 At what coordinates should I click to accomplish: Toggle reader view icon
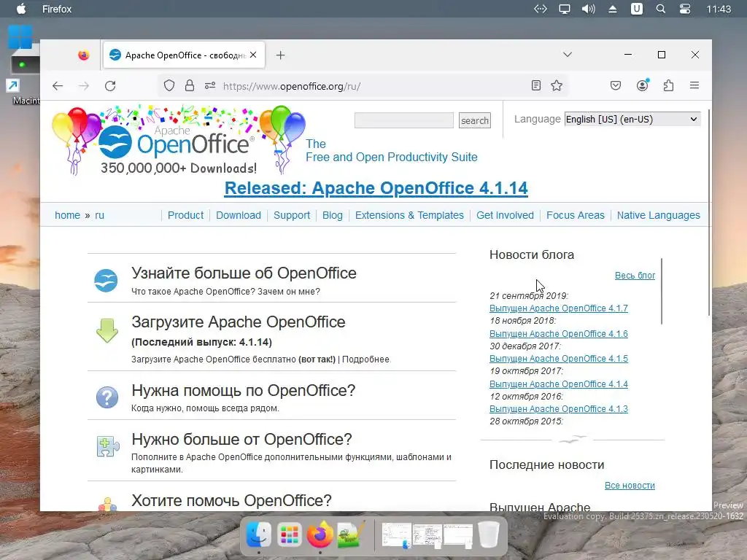pos(536,86)
